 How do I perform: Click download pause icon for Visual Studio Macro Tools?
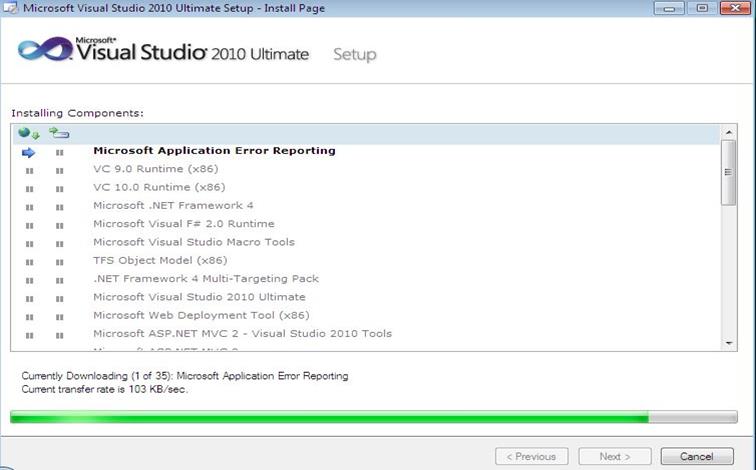click(29, 244)
